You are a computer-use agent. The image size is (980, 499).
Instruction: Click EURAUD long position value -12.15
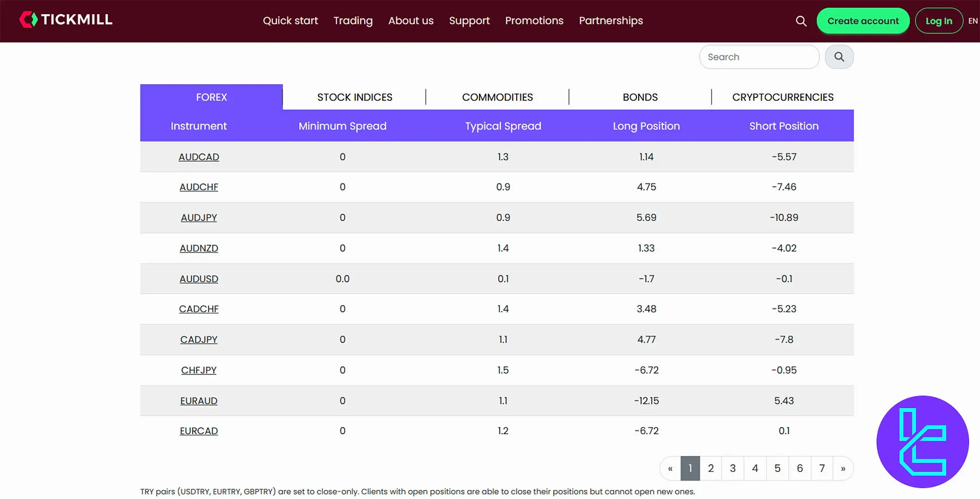point(646,401)
